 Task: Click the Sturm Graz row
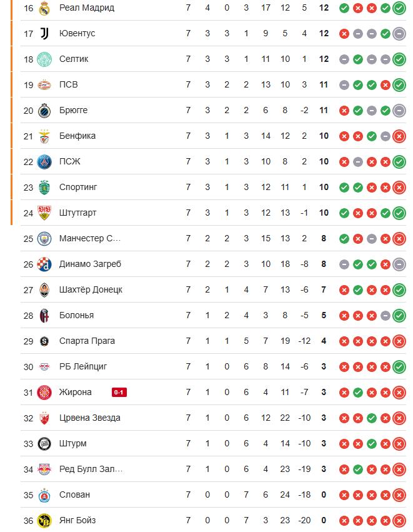pos(213,443)
